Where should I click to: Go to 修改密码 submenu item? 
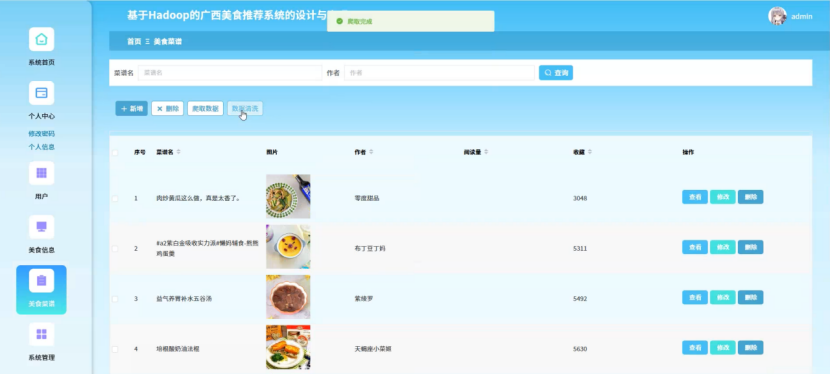pyautogui.click(x=41, y=134)
